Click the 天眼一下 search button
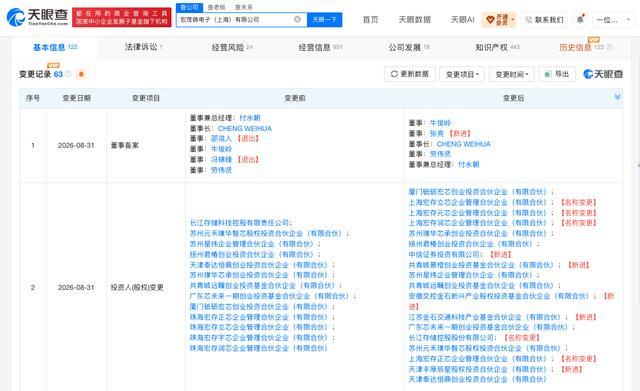640x391 pixels. [x=324, y=19]
